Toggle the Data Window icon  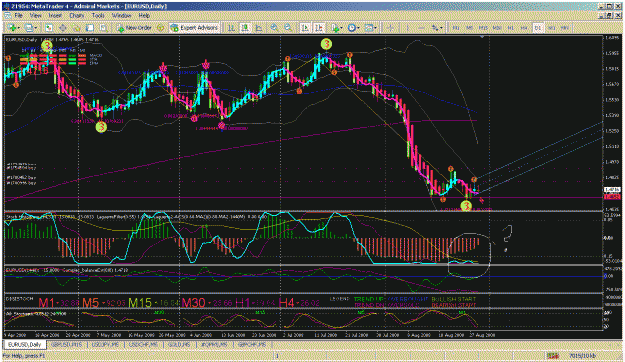coord(63,28)
